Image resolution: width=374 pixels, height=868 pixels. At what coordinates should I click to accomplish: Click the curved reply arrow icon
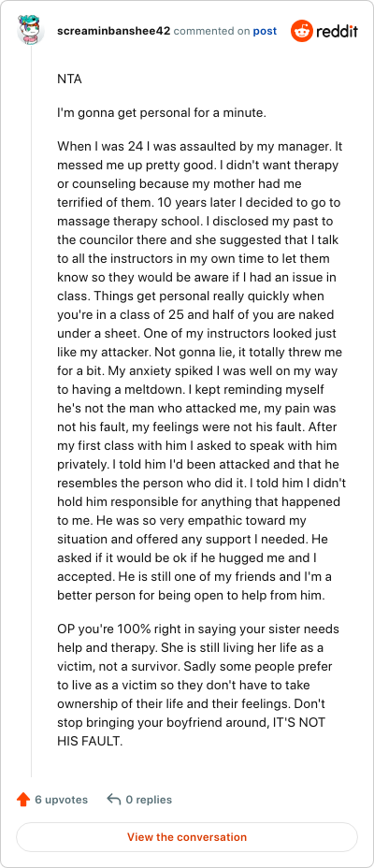click(113, 800)
